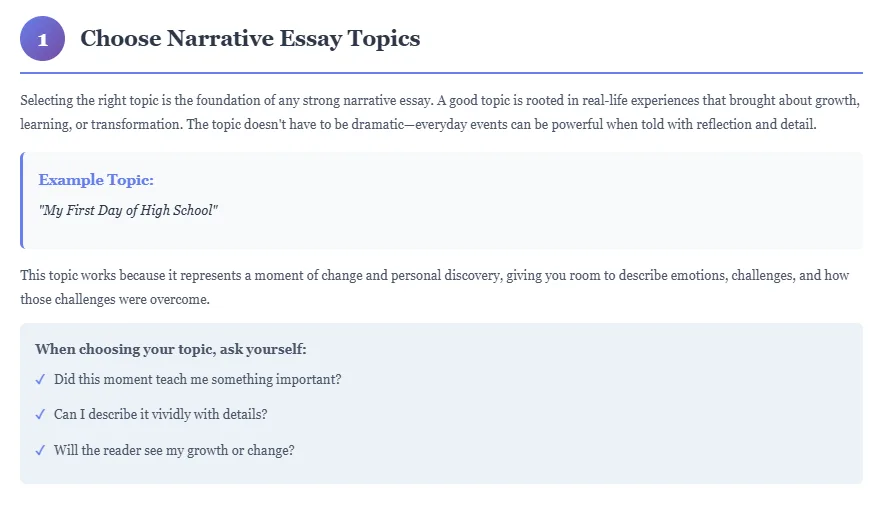The width and height of the screenshot is (883, 511).
Task: Click the "Choose Narrative Essay Topics" heading
Action: point(250,39)
